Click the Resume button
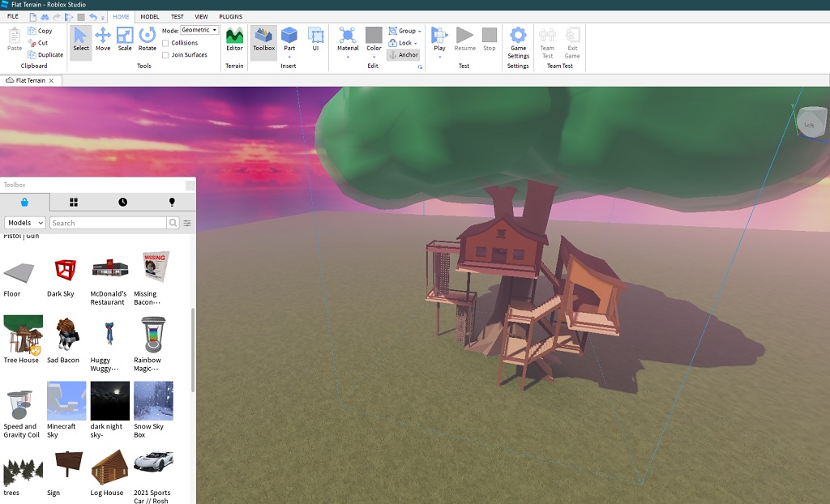Screen dimensions: 830x504 tap(464, 40)
